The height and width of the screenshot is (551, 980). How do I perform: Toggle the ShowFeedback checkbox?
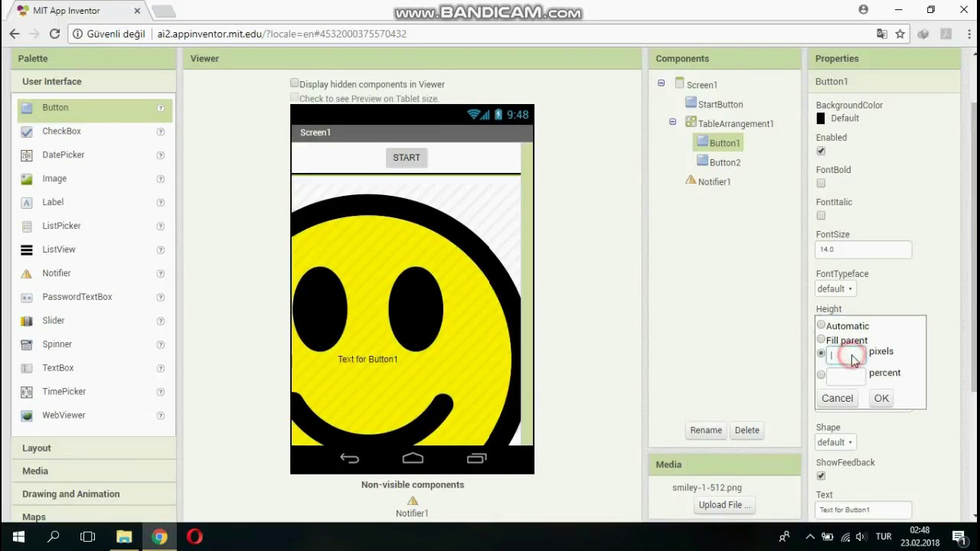821,475
